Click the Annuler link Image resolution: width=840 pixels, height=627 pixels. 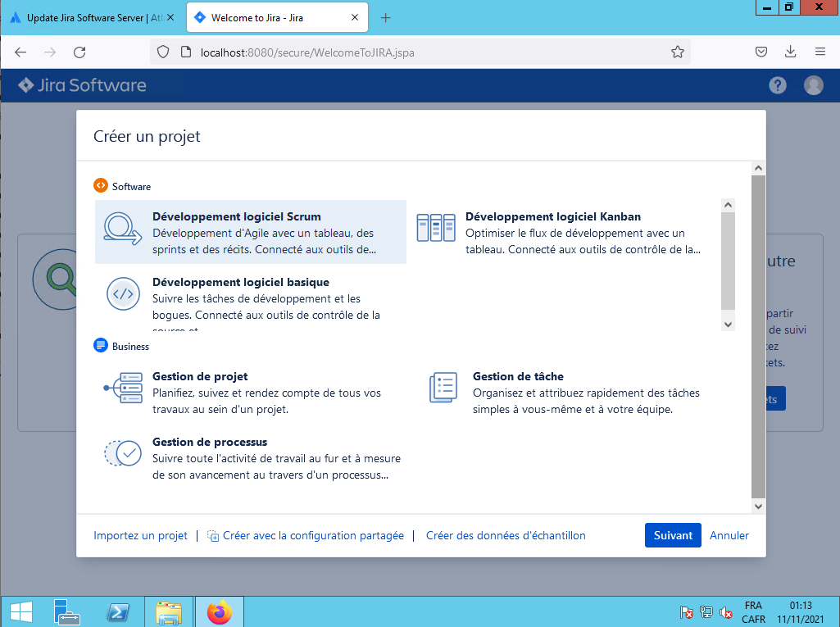[x=729, y=535]
